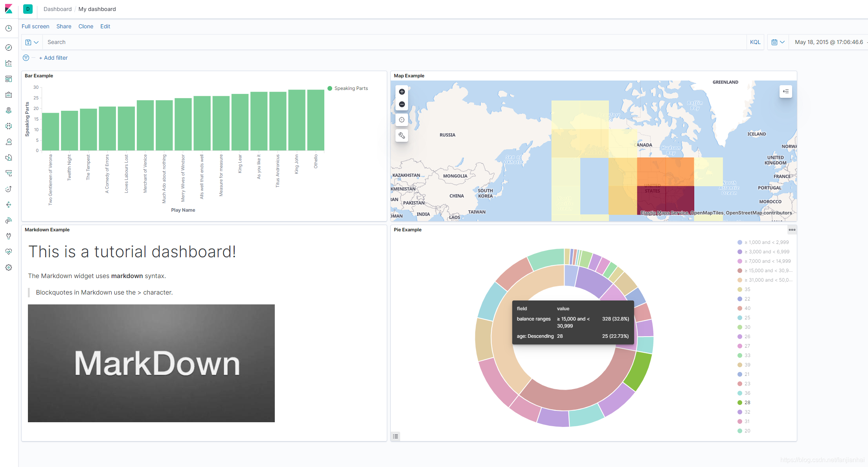
Task: Click the start date May 18, 2015
Action: pyautogui.click(x=829, y=42)
